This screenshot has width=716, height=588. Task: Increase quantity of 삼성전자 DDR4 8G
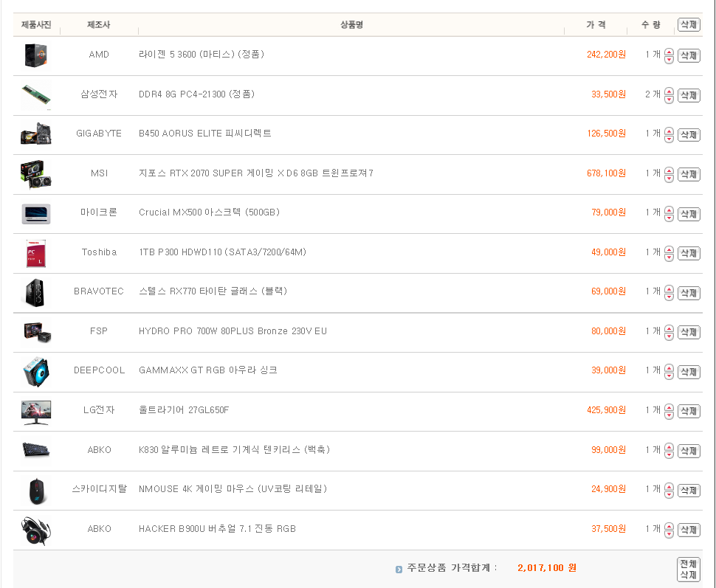(669, 91)
